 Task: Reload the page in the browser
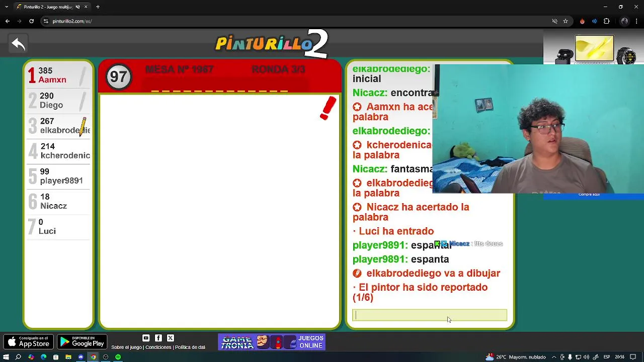click(31, 21)
